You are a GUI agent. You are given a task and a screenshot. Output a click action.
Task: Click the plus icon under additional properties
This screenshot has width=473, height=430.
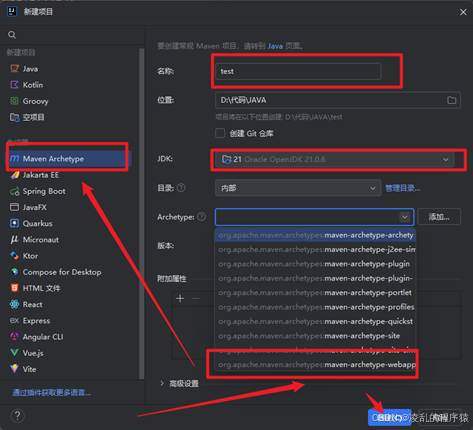point(180,298)
